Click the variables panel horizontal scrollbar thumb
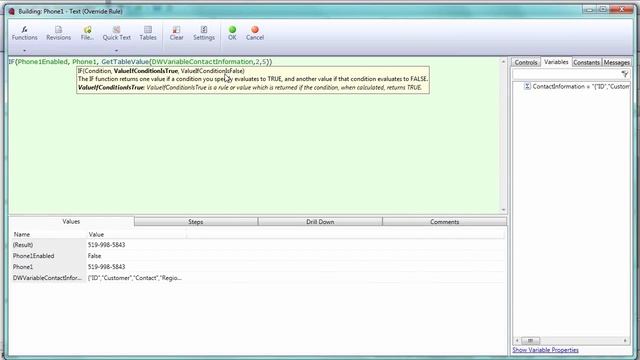Image resolution: width=640 pixels, height=360 pixels. [x=530, y=340]
